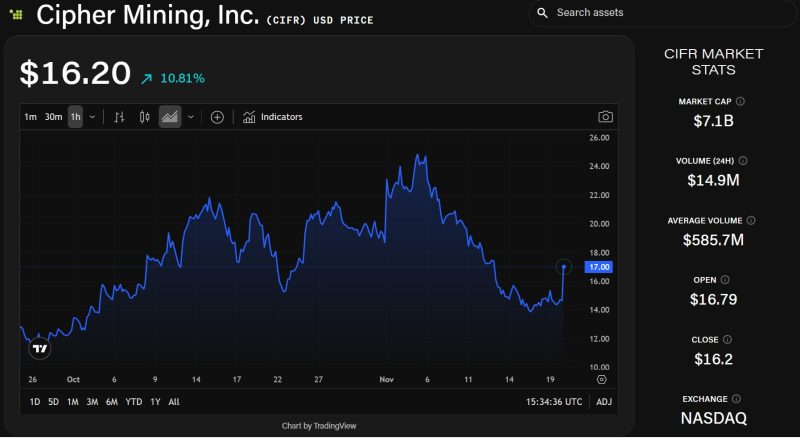The width and height of the screenshot is (800, 442).
Task: Click the TradingView logo on chart
Action: tap(39, 349)
